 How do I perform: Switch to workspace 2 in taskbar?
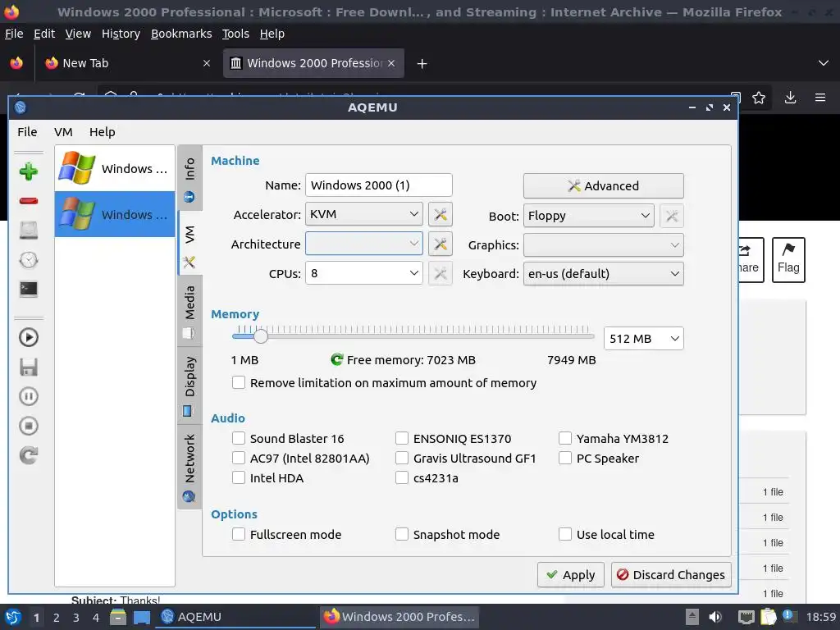(x=57, y=617)
